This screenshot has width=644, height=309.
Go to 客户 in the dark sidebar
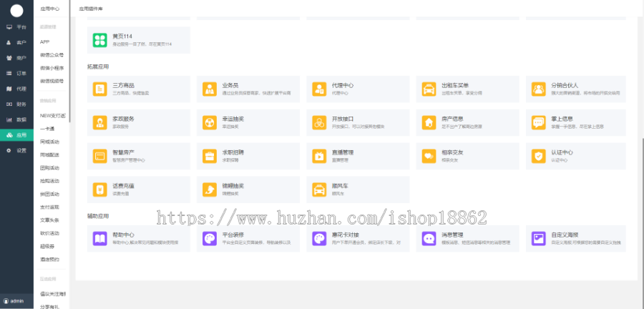pos(17,43)
